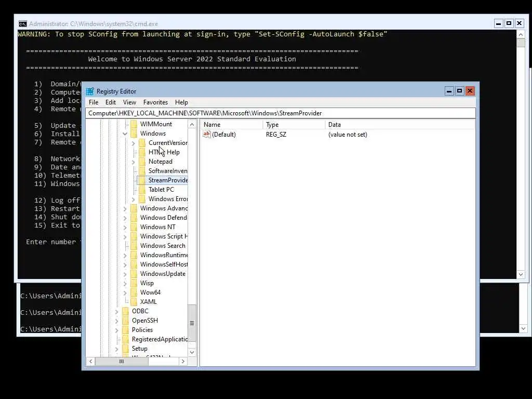The image size is (532, 399).
Task: Expand the Windows Script Host key
Action: coord(125,236)
